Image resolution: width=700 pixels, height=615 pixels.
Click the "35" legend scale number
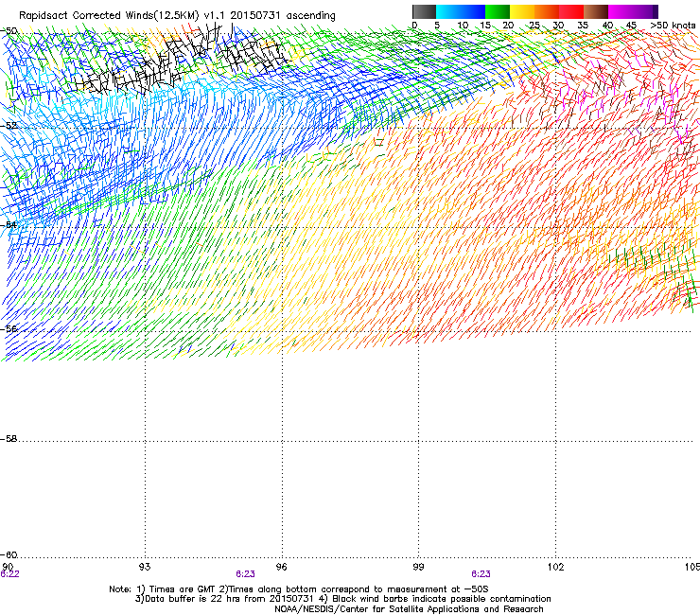click(x=583, y=26)
